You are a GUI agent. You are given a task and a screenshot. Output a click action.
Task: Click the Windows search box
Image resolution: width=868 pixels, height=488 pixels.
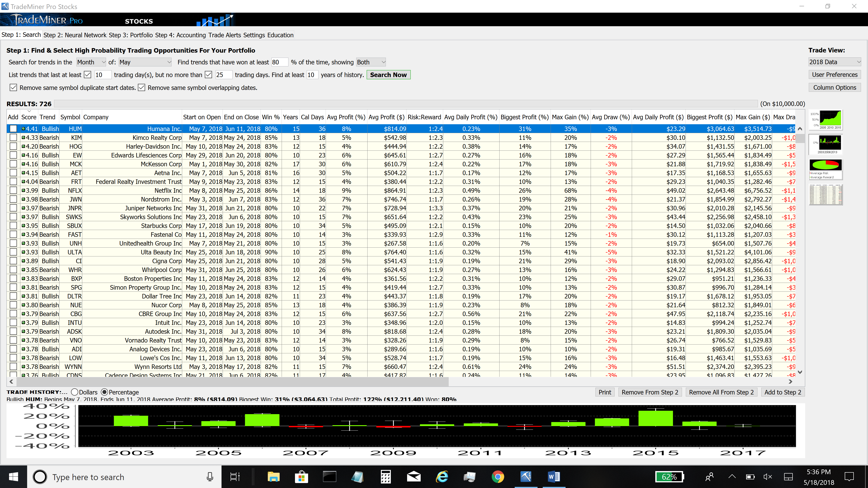(x=124, y=477)
